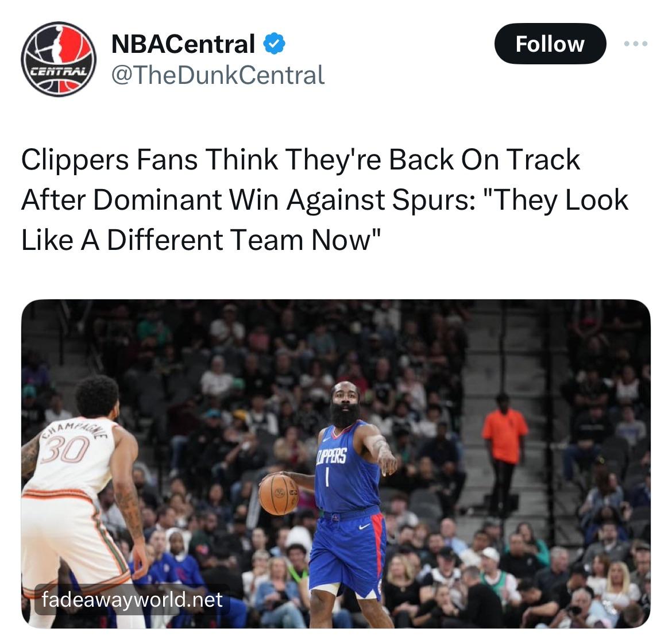Click the red CENTRAL banner on the logo

(59, 71)
